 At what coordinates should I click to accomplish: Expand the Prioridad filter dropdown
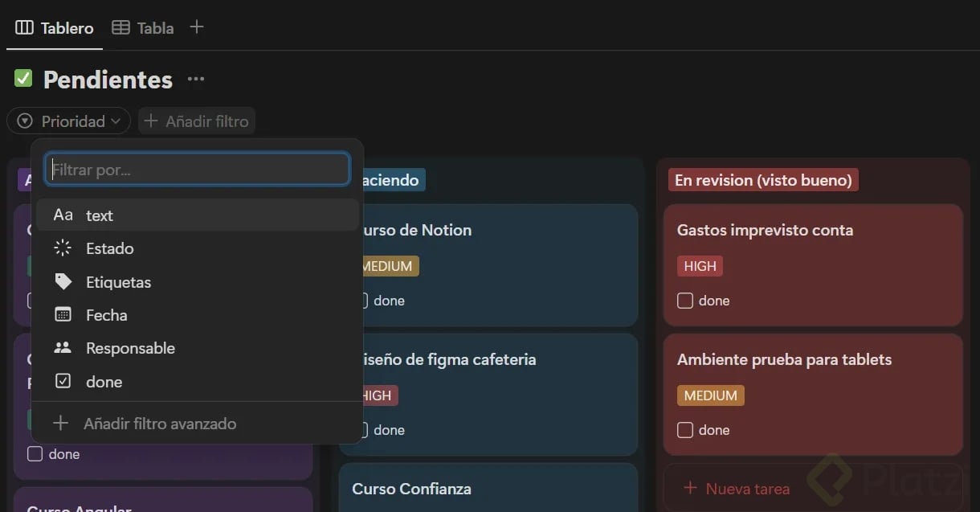[69, 121]
